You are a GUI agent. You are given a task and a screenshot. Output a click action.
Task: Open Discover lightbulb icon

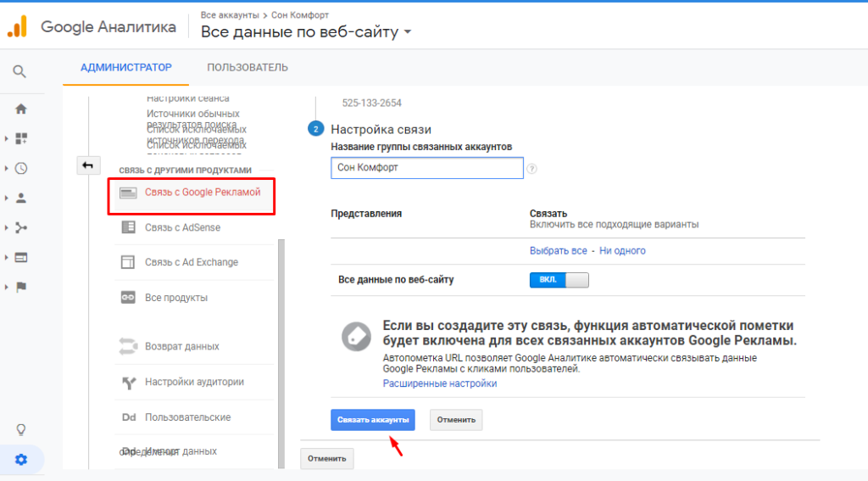click(21, 429)
